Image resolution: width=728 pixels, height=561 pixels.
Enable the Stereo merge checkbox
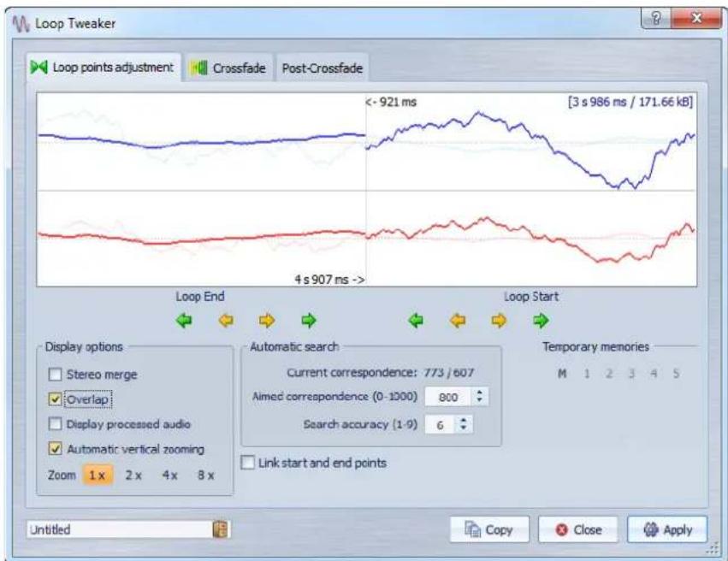[56, 374]
